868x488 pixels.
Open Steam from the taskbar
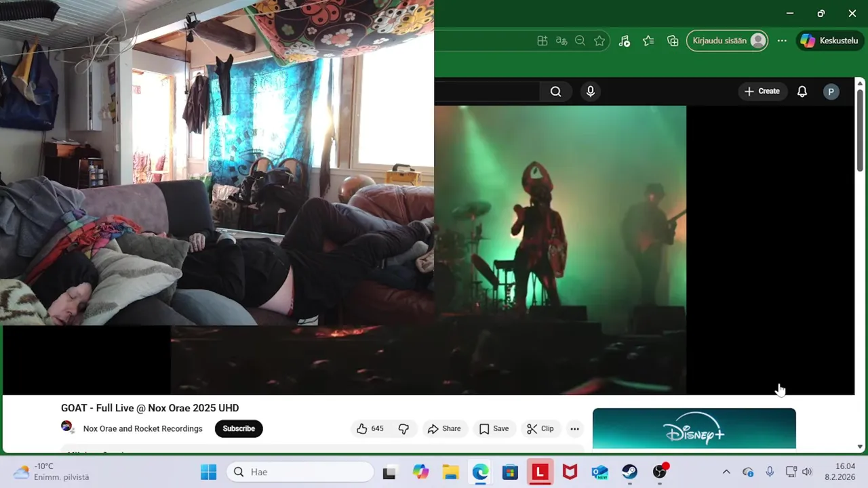(629, 472)
